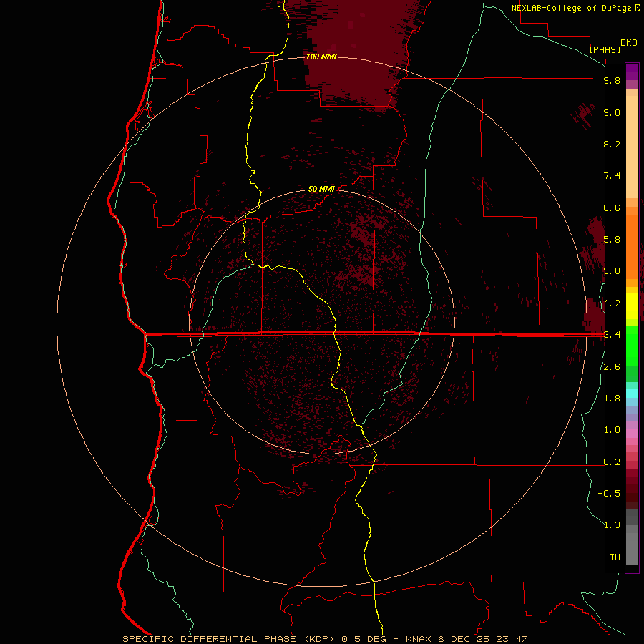Click the 1.0 color scale value
Screen dimensions: 644x644
pyautogui.click(x=612, y=430)
